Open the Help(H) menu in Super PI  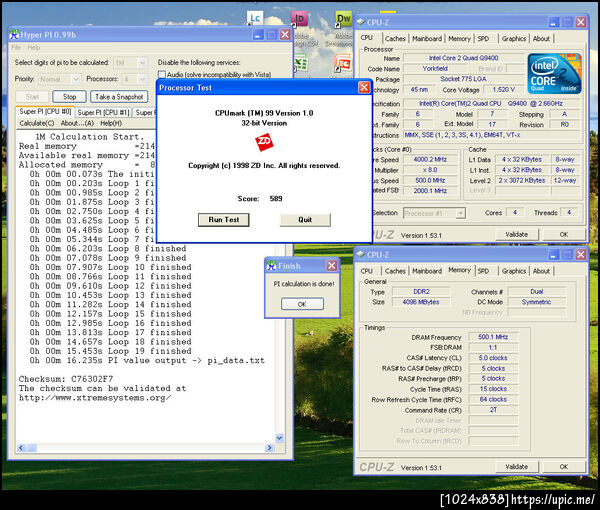(x=111, y=123)
